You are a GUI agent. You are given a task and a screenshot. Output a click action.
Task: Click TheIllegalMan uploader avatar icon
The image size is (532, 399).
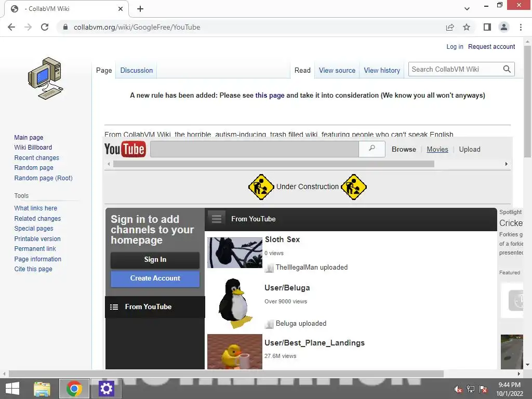coord(269,268)
